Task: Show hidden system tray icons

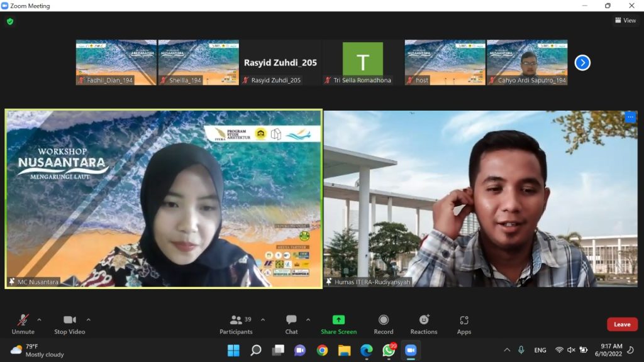Action: pos(507,350)
